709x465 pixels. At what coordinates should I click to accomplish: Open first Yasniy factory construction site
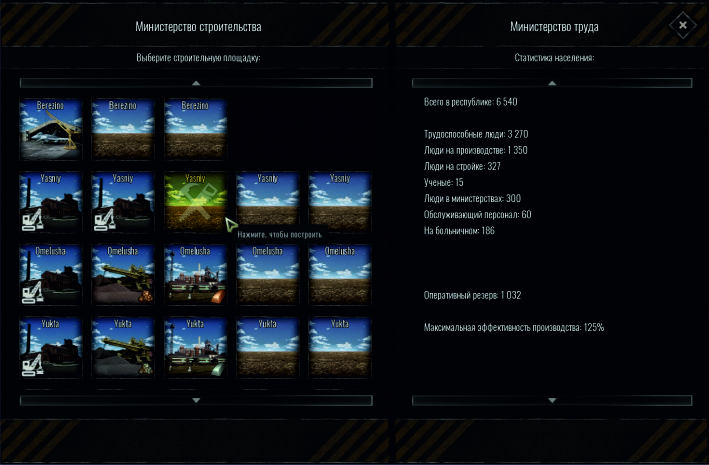coord(51,203)
